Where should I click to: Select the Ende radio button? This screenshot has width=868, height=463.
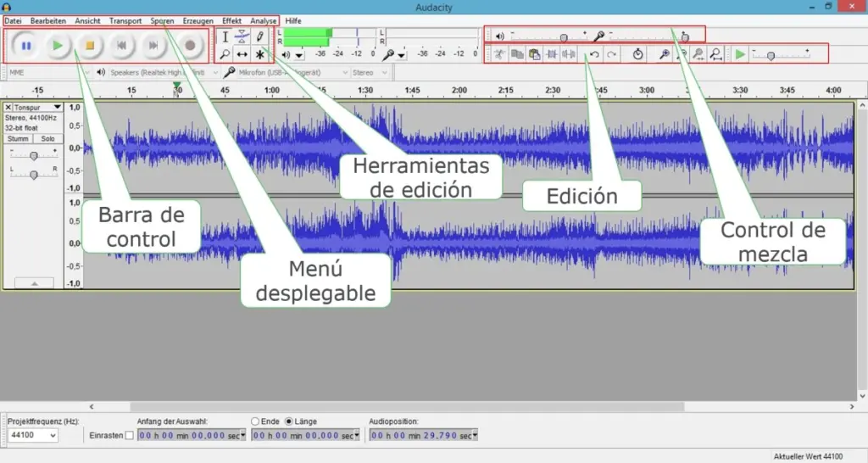254,421
